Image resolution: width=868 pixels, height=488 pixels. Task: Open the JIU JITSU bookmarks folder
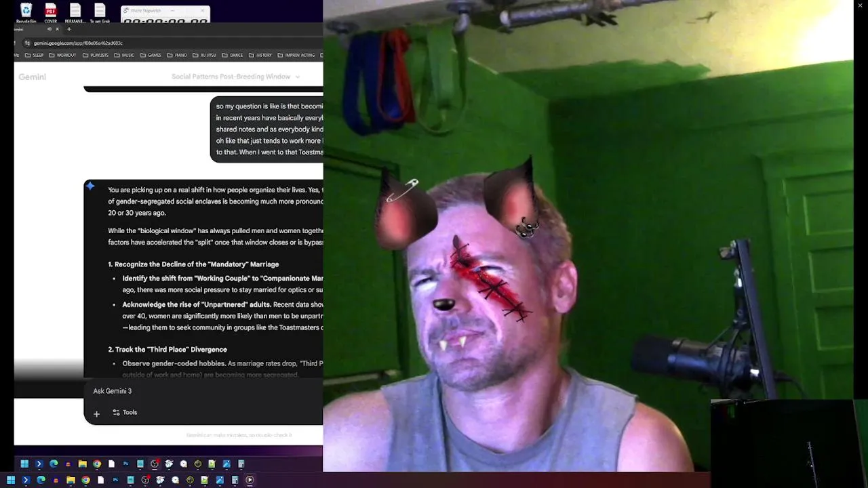coord(204,55)
